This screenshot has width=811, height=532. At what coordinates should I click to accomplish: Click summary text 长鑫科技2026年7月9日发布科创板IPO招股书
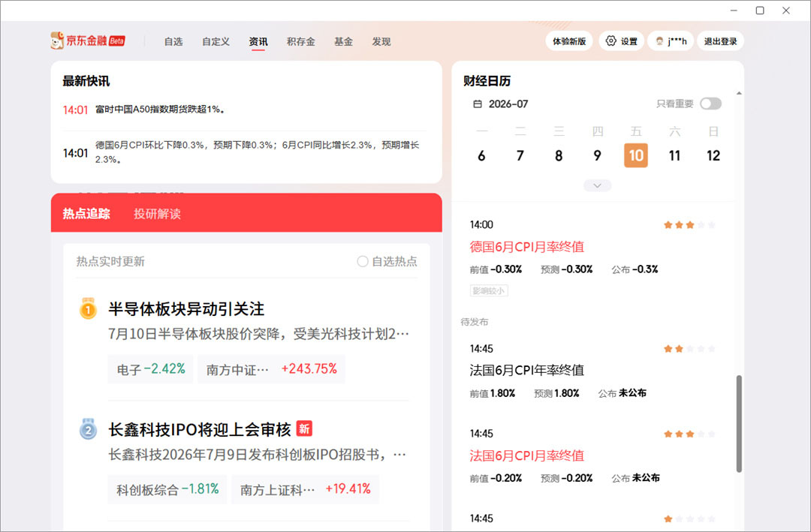point(257,455)
